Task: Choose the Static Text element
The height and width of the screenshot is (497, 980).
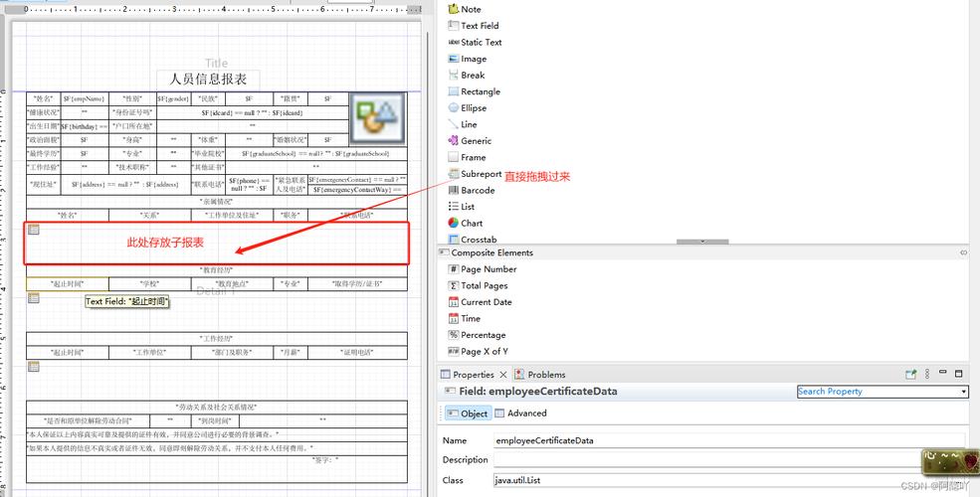Action: (481, 43)
